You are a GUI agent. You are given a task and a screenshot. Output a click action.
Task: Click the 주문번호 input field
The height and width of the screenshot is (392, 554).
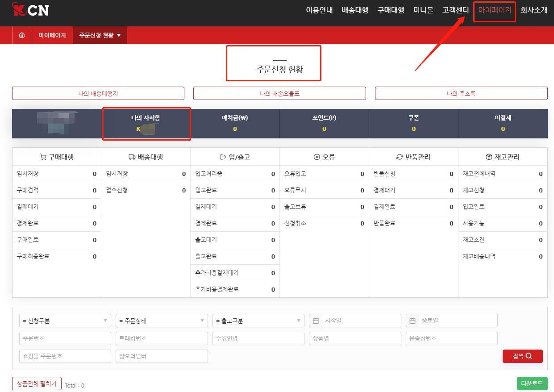point(65,338)
